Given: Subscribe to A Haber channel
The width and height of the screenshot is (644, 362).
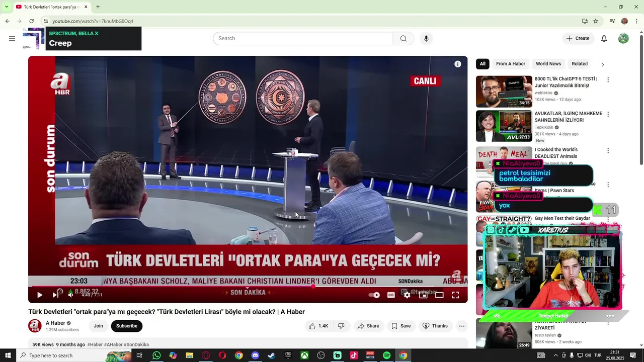Looking at the screenshot, I should pos(127,326).
